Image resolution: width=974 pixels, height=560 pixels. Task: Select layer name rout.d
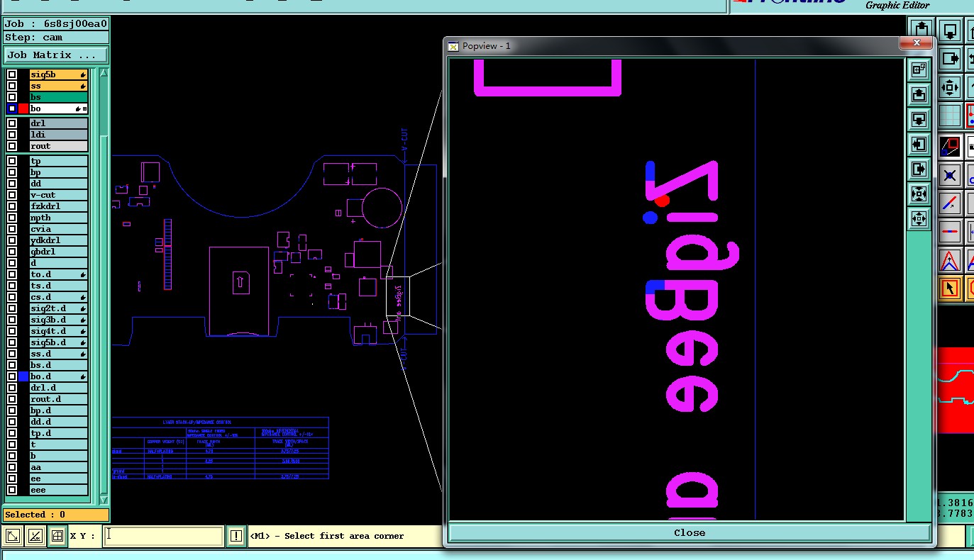point(58,399)
